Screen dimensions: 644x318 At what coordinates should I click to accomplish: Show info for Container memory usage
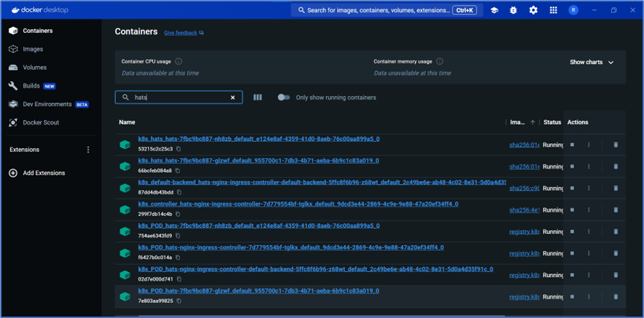click(x=439, y=61)
